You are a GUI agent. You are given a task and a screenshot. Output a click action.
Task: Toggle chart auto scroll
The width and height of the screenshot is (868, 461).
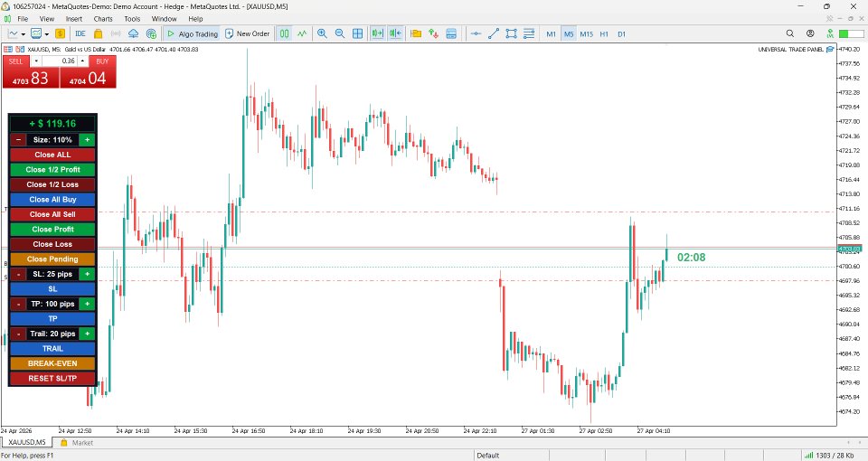(378, 33)
